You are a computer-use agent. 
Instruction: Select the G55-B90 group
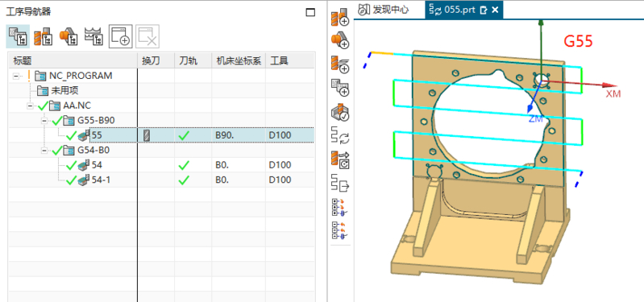[96, 121]
